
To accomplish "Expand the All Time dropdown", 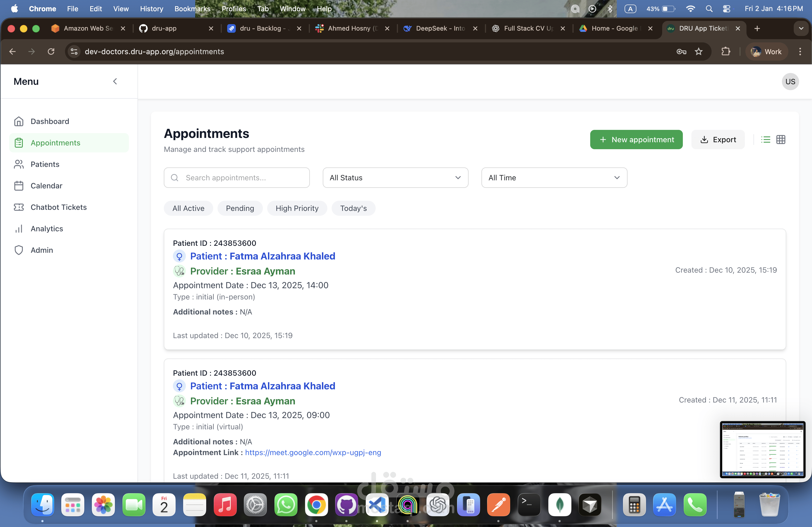I will (554, 178).
